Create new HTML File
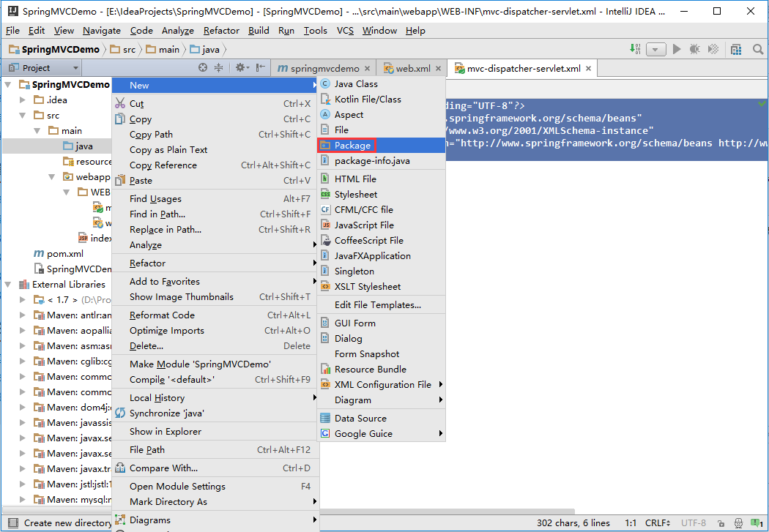 click(x=382, y=179)
